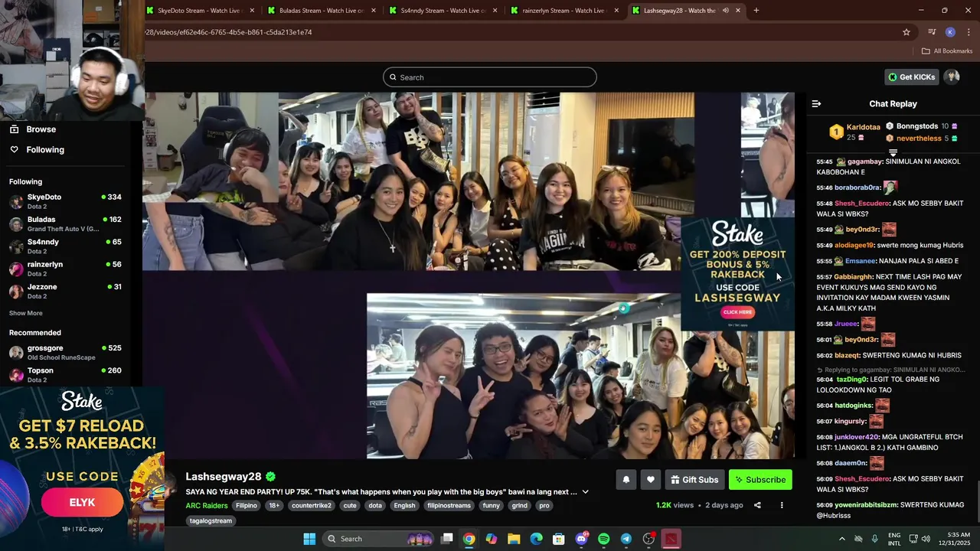
Task: Open the All Bookmarks folder
Action: pyautogui.click(x=946, y=51)
